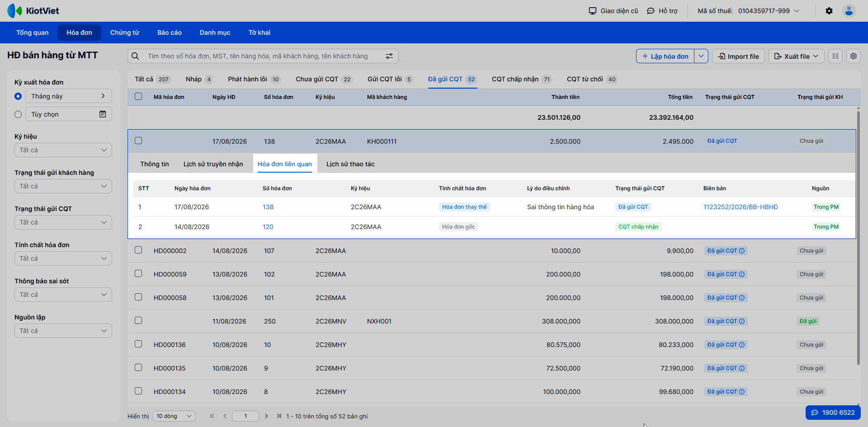Open the 10 dòng rows-per-page dropdown
This screenshot has width=868, height=427.
(174, 416)
